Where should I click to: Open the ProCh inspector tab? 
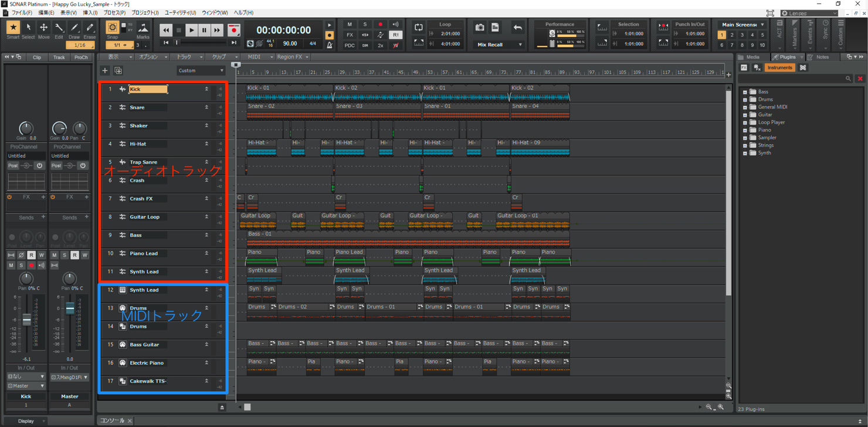click(81, 57)
